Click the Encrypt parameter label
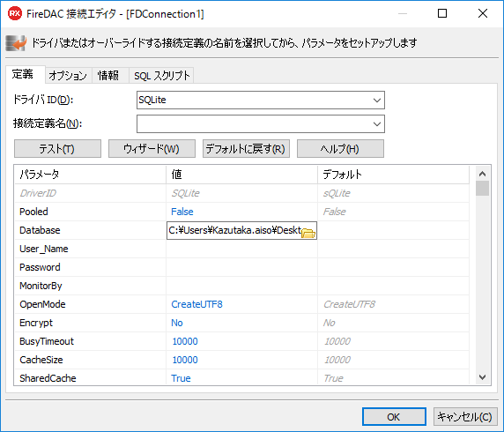The image size is (504, 432). [x=36, y=323]
